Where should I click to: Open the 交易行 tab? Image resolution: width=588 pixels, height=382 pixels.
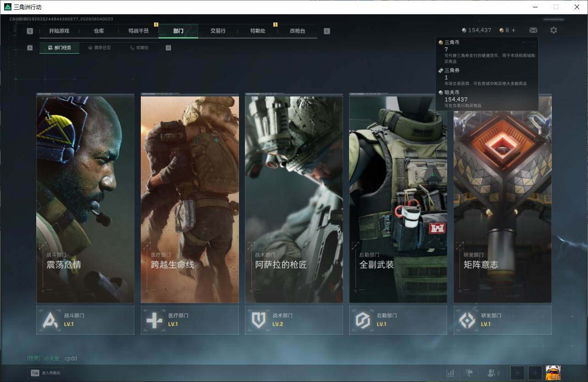218,31
